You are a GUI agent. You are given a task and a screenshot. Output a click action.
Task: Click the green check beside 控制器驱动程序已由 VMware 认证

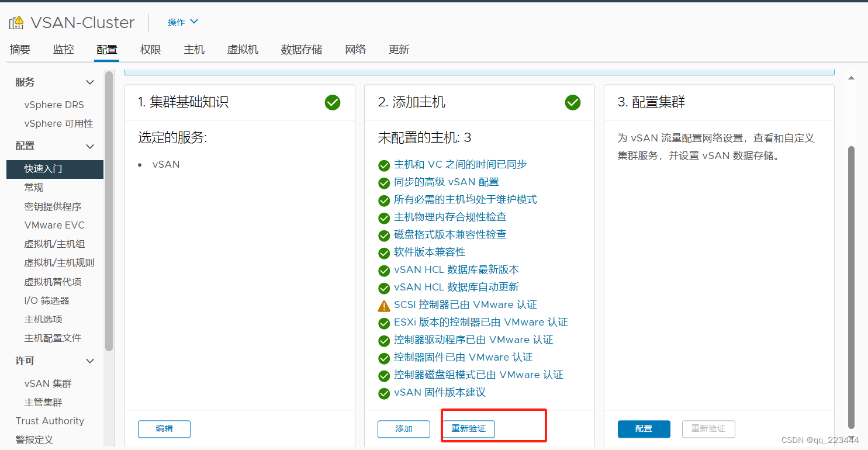(384, 340)
